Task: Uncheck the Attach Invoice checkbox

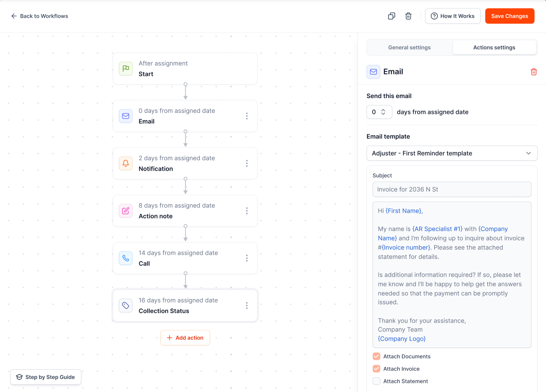Action: pos(376,369)
